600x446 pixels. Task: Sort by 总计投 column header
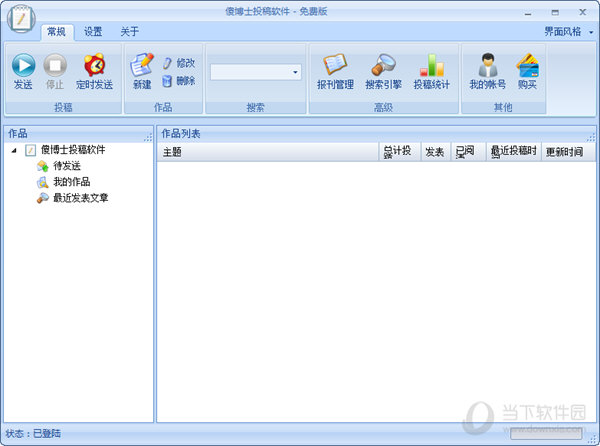[x=400, y=152]
